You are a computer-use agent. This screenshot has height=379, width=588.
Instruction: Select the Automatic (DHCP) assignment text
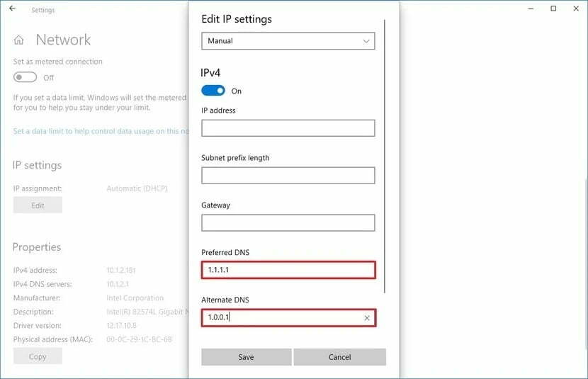point(137,188)
